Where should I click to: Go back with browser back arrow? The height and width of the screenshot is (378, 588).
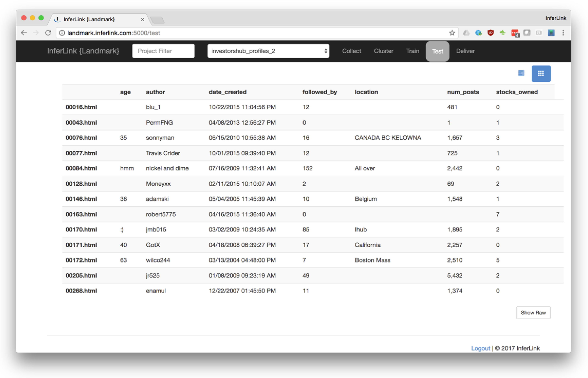pyautogui.click(x=24, y=33)
